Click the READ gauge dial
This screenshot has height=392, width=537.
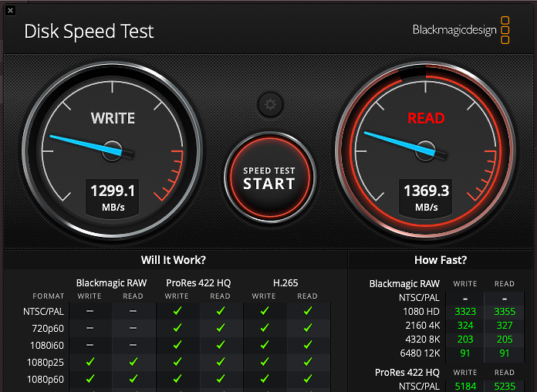pos(425,150)
